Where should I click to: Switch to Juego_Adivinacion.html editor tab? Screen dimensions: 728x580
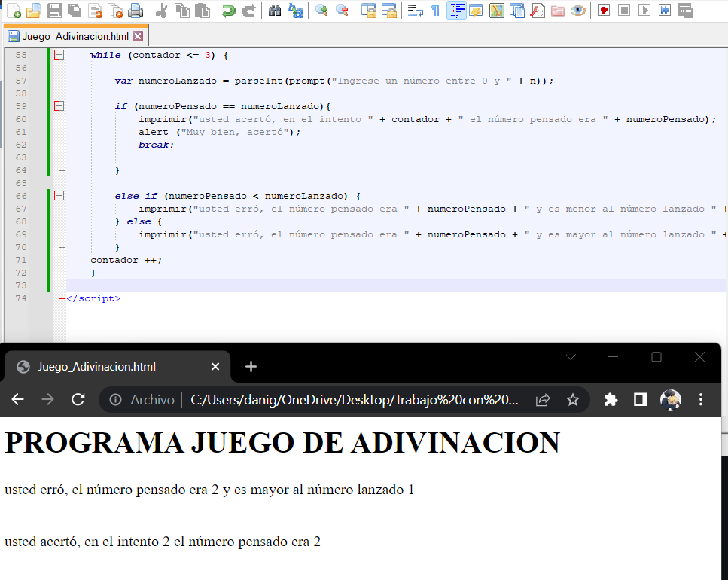pyautogui.click(x=75, y=36)
